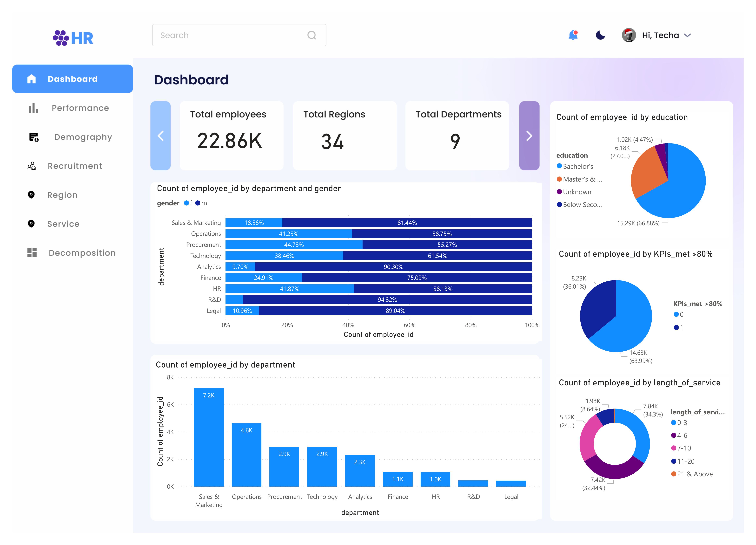Click the Recruitment people icon

click(x=32, y=166)
